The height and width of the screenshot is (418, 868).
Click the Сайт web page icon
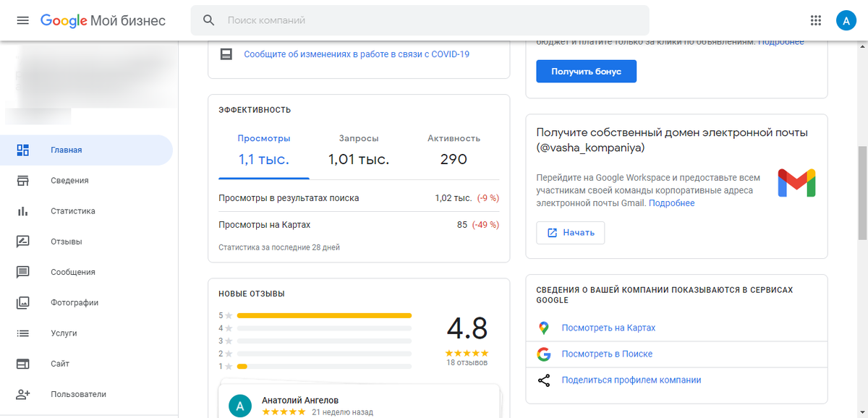click(23, 364)
